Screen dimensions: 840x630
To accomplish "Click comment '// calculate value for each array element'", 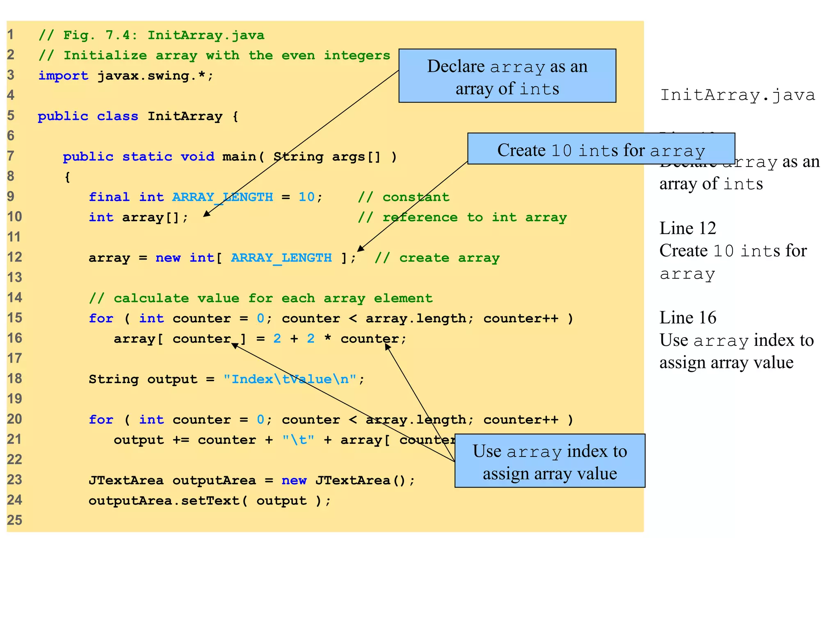I will [261, 298].
